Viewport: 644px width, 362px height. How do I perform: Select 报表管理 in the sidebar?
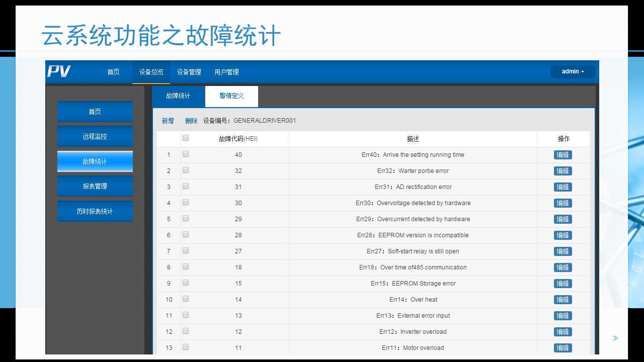[x=95, y=186]
